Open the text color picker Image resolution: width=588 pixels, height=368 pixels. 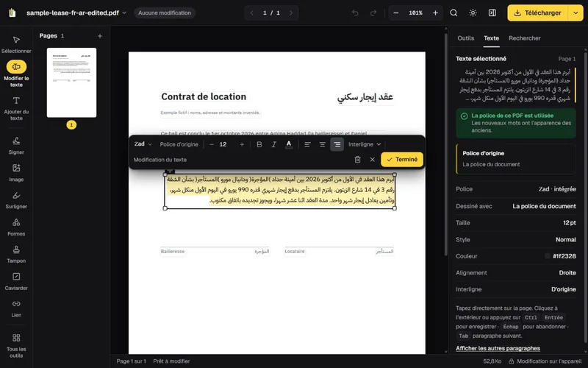(289, 144)
